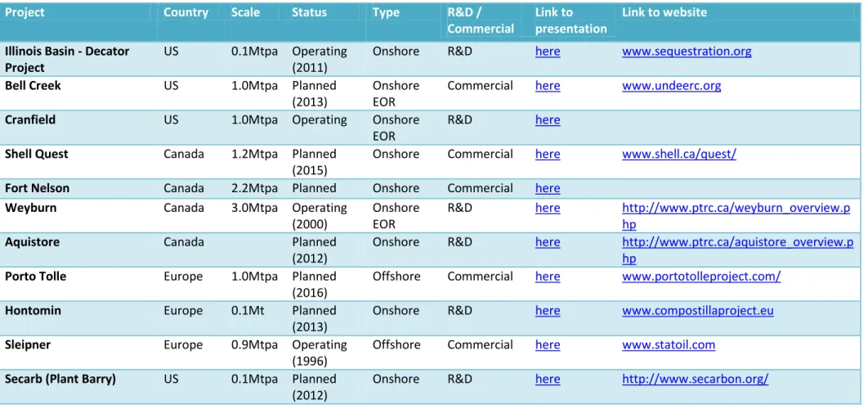Click the 'Porto Tolle' project name
The height and width of the screenshot is (409, 868).
coord(35,276)
